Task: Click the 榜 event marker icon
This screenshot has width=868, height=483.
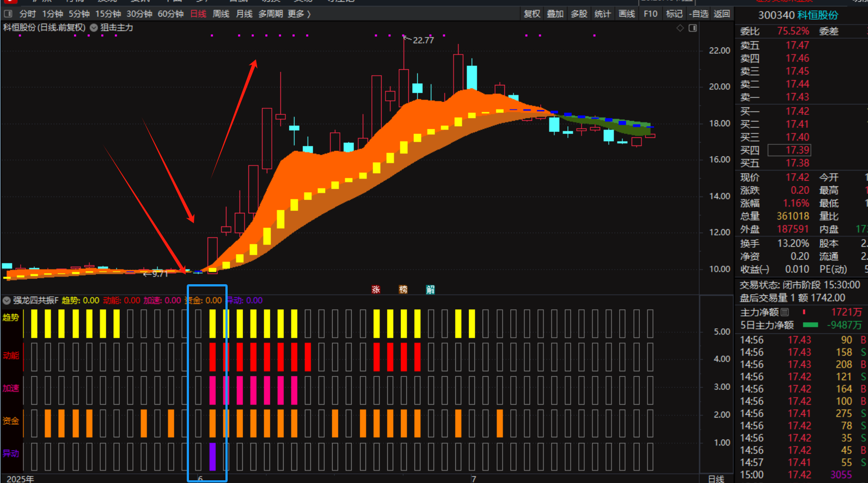Action: [x=403, y=290]
